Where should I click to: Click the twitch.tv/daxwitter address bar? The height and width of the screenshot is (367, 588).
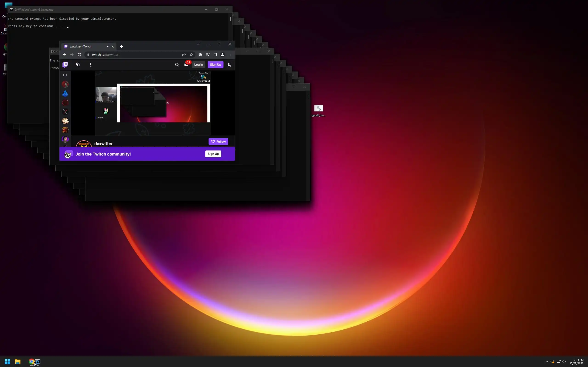pos(134,55)
